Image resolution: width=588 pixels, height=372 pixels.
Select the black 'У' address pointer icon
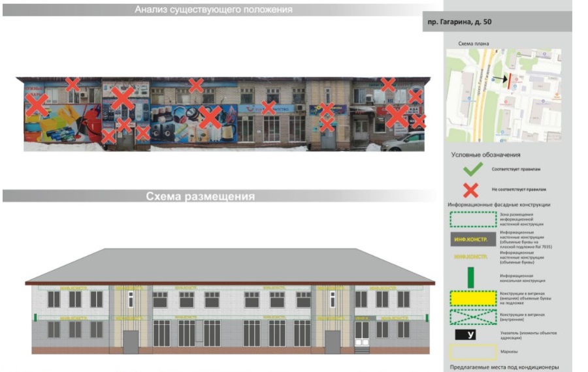point(465,335)
